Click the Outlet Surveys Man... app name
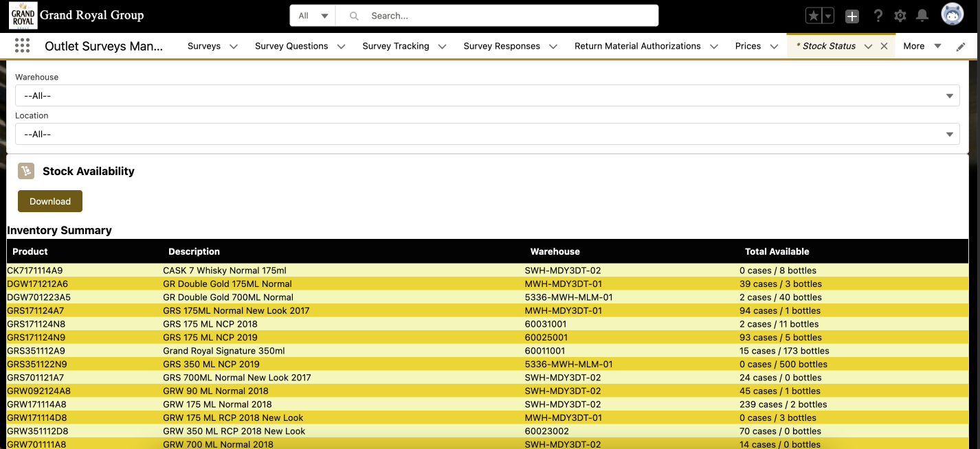980x449 pixels. 104,46
